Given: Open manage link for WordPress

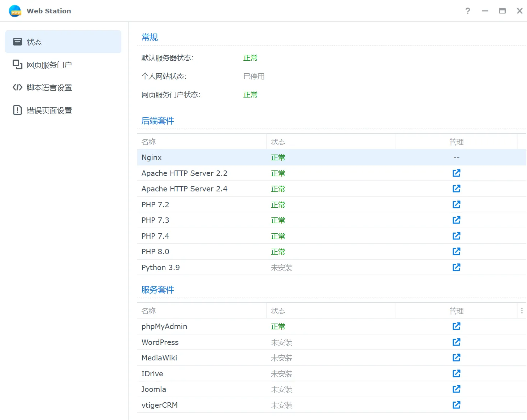Looking at the screenshot, I should tap(456, 342).
